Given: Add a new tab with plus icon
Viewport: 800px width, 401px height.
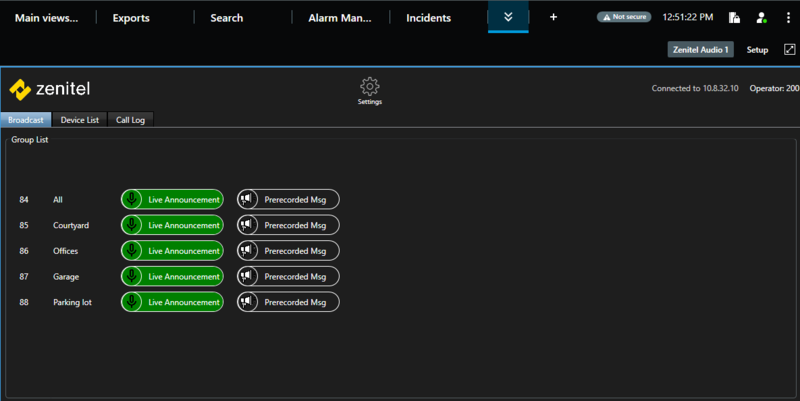Looking at the screenshot, I should point(554,18).
